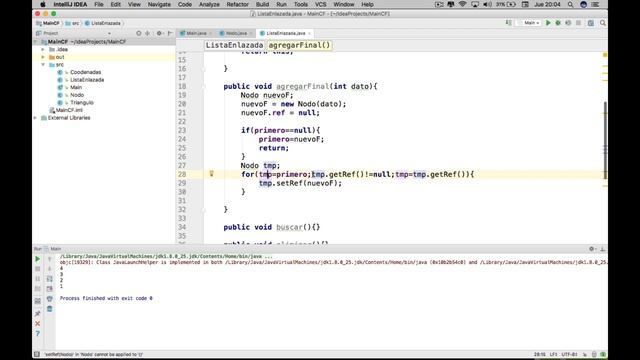Click inspection status indicator at top of editor gutter
The image size is (640, 360).
coord(605,55)
